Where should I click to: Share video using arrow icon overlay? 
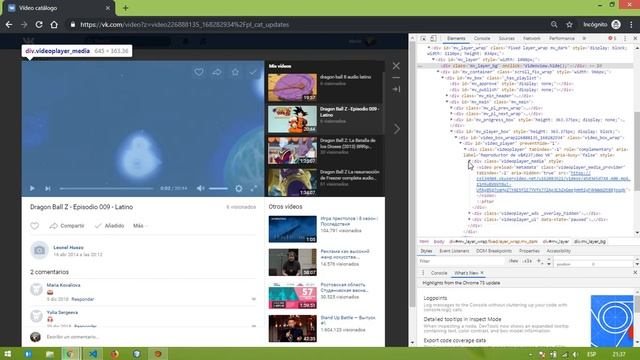click(217, 72)
